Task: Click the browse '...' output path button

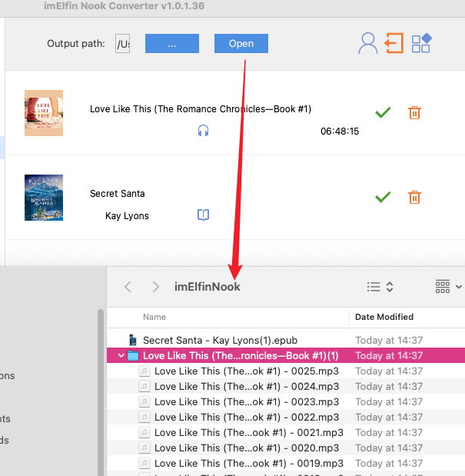Action: click(172, 43)
